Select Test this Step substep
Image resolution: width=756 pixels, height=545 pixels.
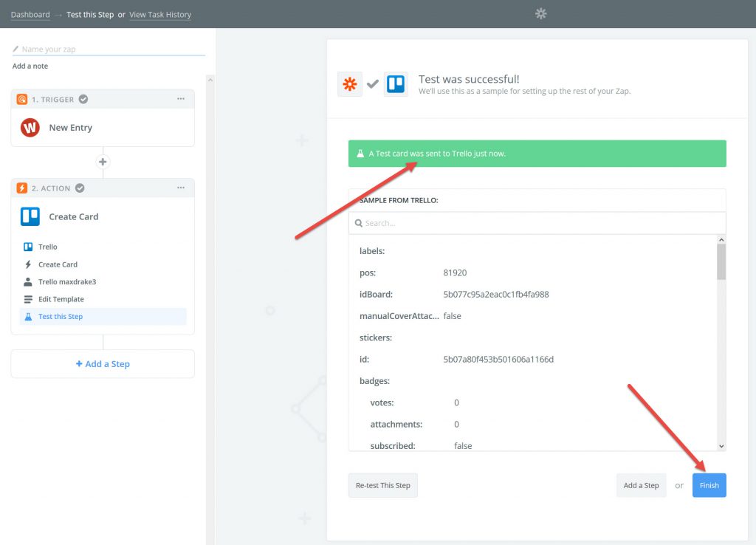point(61,317)
